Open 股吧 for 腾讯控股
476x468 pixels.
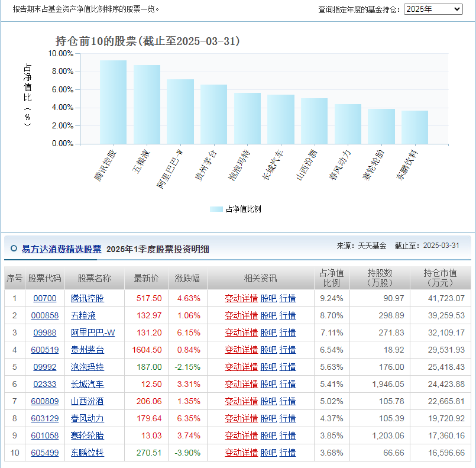coord(268,298)
